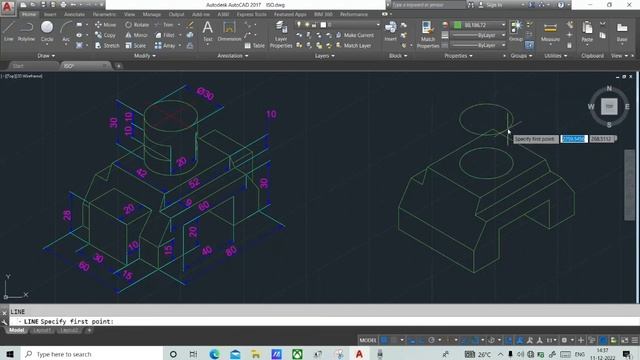Toggle grid display in status bar
The height and width of the screenshot is (360, 640).
coord(384,340)
